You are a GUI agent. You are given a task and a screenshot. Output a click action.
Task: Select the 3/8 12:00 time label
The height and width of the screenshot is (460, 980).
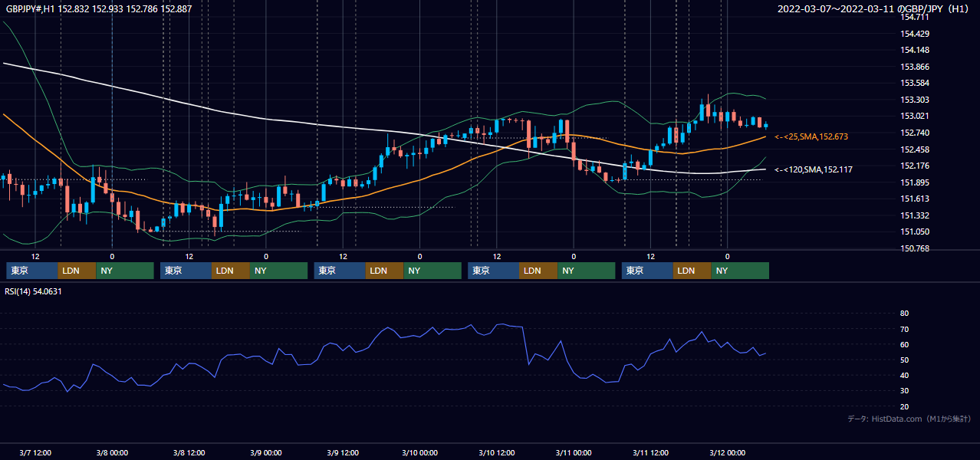(x=189, y=453)
